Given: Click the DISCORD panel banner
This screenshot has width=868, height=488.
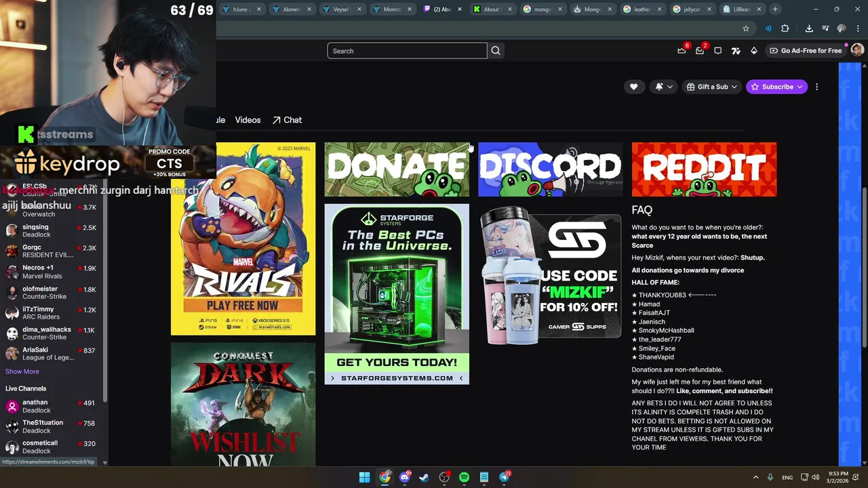Looking at the screenshot, I should pyautogui.click(x=550, y=169).
